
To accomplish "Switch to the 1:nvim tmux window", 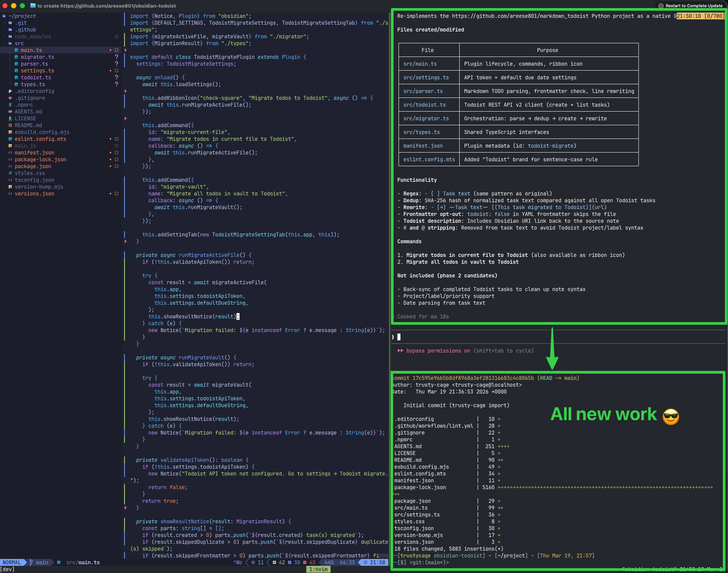I will [318, 569].
